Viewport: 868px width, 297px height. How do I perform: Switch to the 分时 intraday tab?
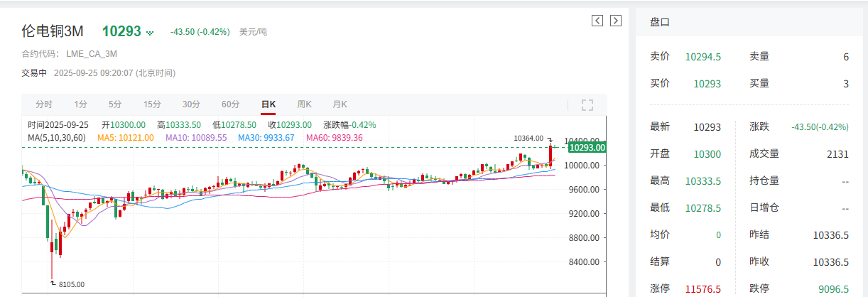[44, 104]
